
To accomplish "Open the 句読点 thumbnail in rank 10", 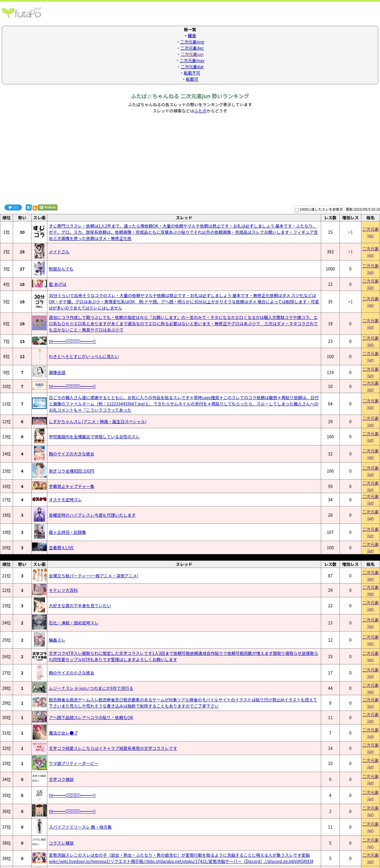I will click(x=39, y=386).
